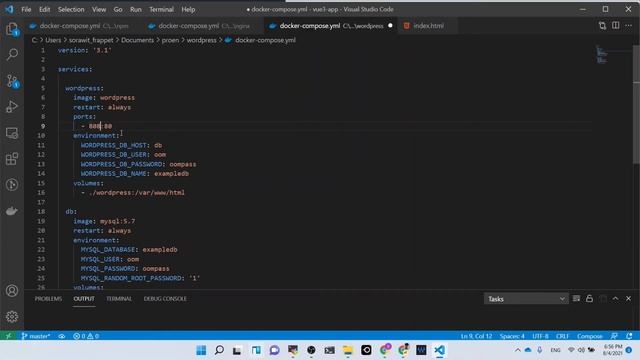Click the wordpress breadcrumb segment
Screen dimensions: 640x360
point(202,40)
